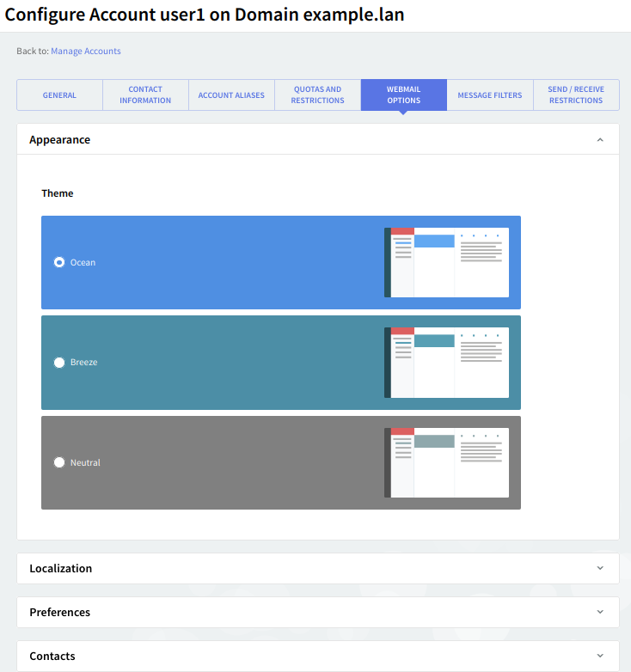Collapse the Appearance section chevron
Image resolution: width=631 pixels, height=672 pixels.
click(x=600, y=140)
